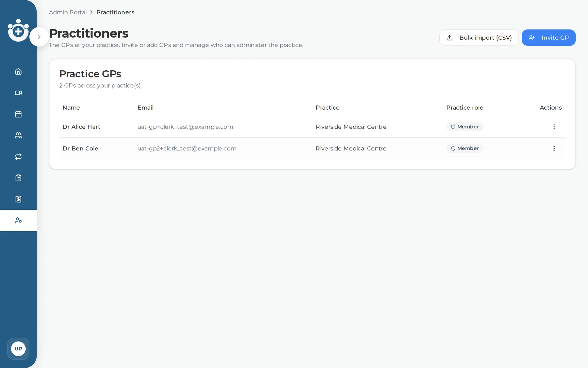Select the name Dr Alice Hart
Screen dimensions: 588x368
pos(81,127)
